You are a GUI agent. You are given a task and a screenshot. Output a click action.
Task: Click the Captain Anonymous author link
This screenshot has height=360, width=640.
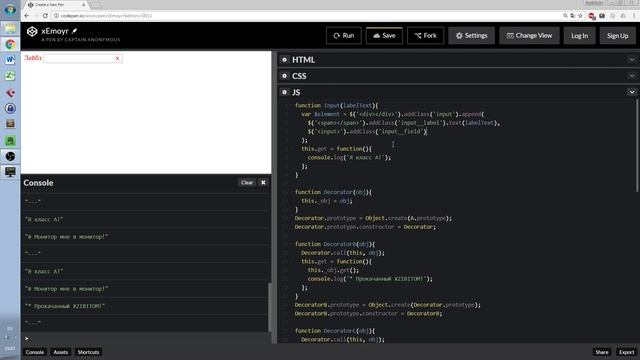[x=92, y=40]
